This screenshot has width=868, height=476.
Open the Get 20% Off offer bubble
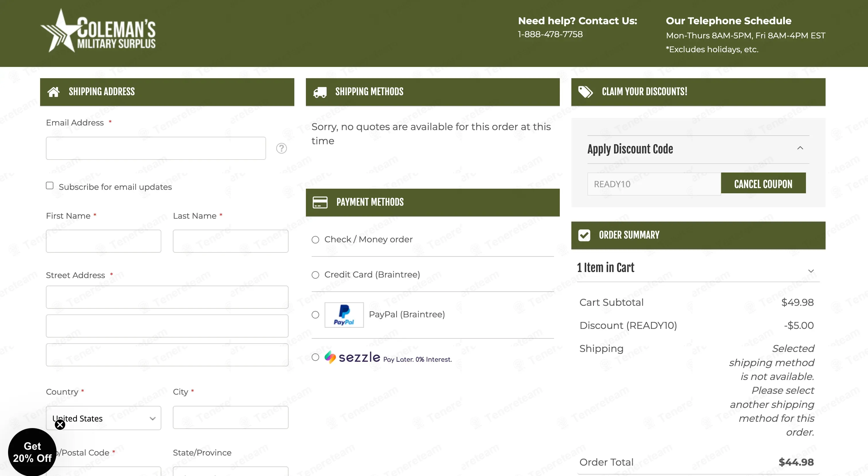click(x=32, y=452)
